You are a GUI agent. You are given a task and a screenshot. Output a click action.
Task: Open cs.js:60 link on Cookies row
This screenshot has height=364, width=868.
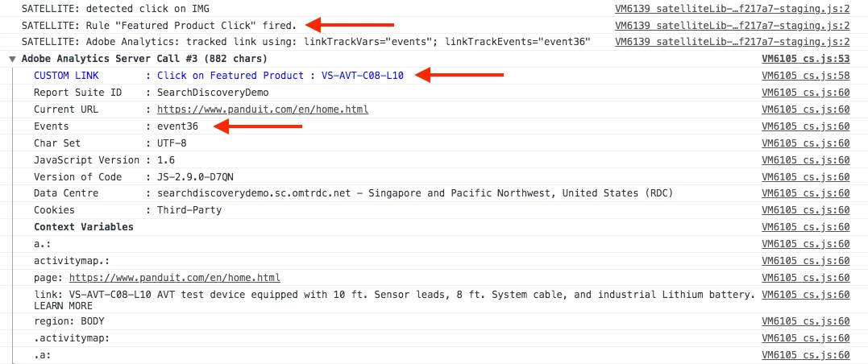(805, 210)
